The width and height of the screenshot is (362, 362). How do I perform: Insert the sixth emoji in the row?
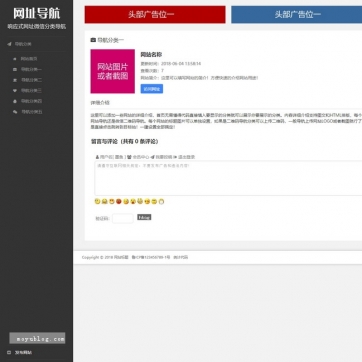click(133, 201)
